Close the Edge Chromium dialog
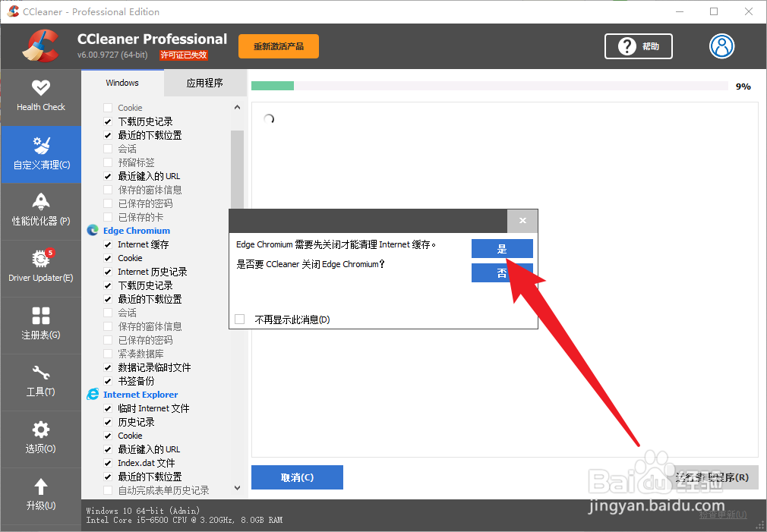Image resolution: width=767 pixels, height=532 pixels. pos(522,221)
